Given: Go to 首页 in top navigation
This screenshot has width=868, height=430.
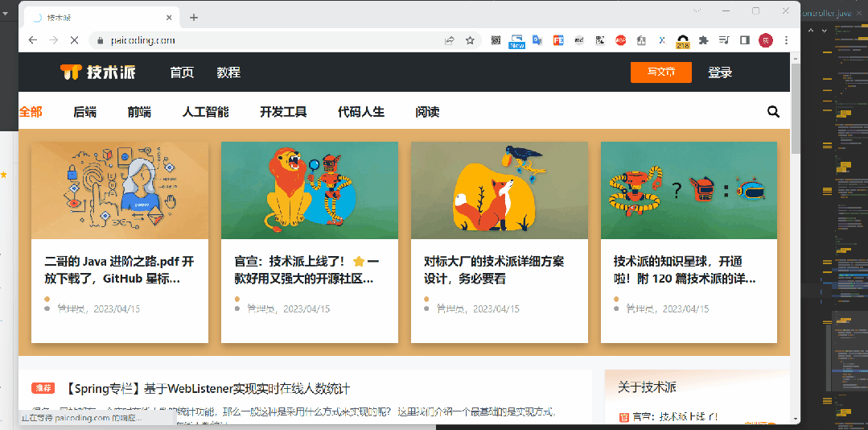Looking at the screenshot, I should (182, 72).
